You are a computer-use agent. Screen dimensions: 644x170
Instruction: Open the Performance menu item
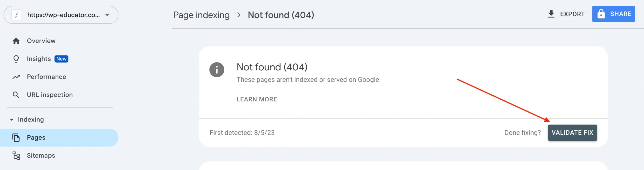coord(47,77)
